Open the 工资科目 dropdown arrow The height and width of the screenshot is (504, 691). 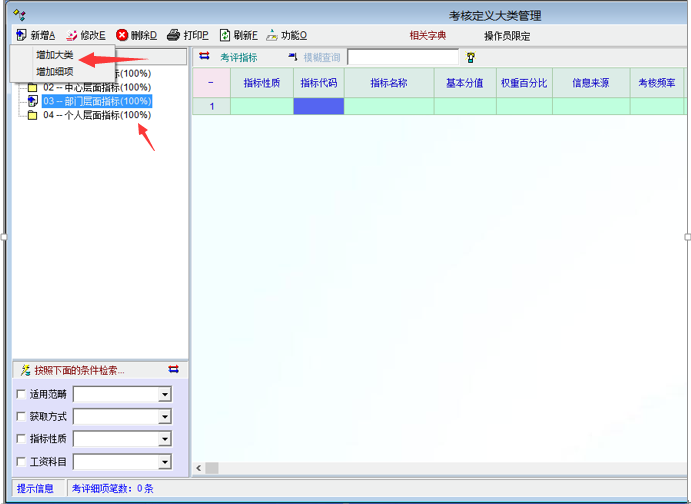coord(165,462)
